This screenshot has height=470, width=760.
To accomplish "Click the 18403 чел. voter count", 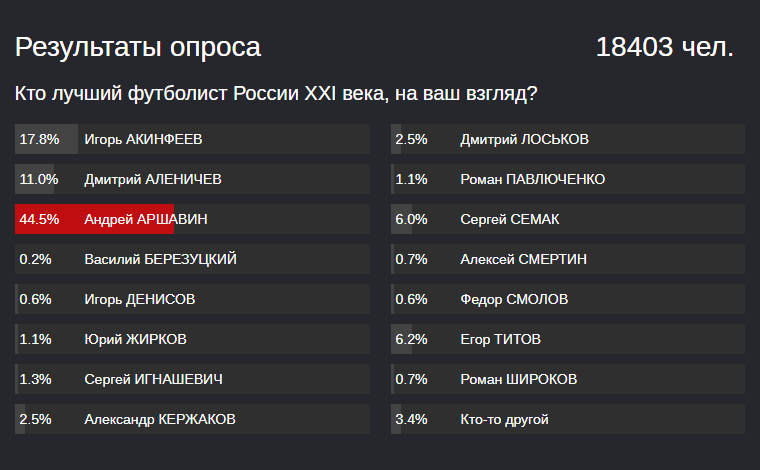I will point(665,47).
